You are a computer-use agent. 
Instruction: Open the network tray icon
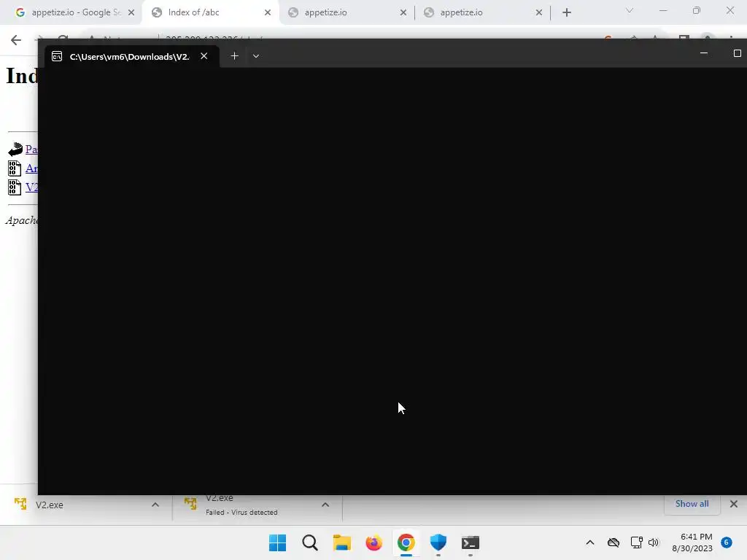636,542
